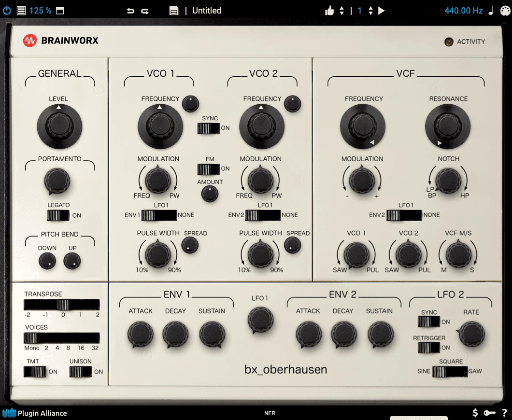Click VCF modulation source ENV2/LFO1/NONE switch
Screen dimensions: 512x420
point(404,215)
